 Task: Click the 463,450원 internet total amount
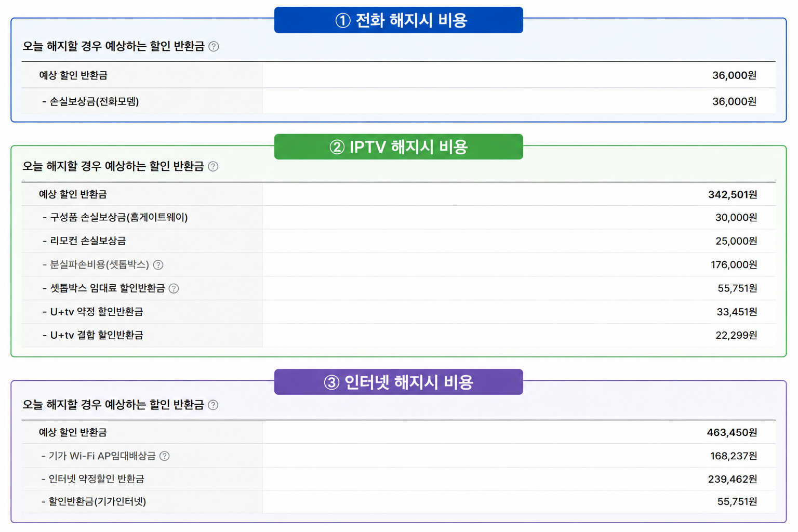click(x=732, y=432)
